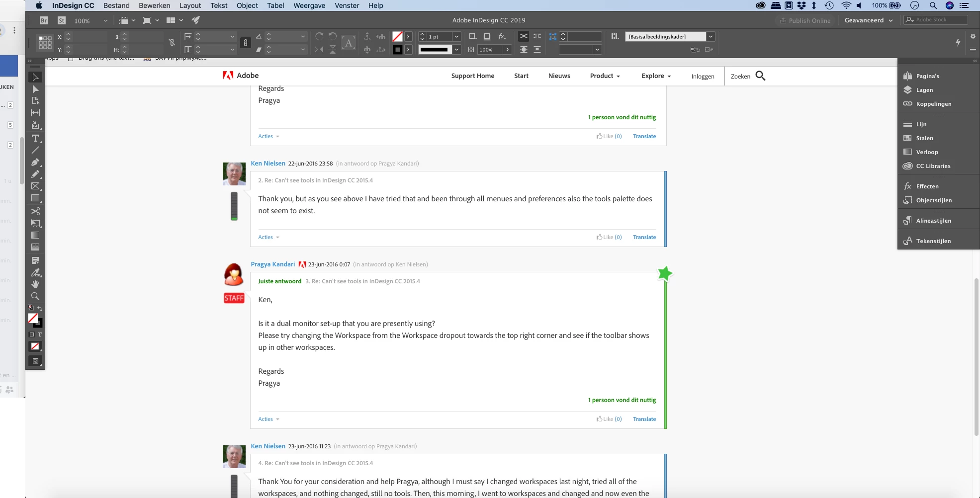This screenshot has height=498, width=980.
Task: Open Adobe Bridge via Br icon
Action: (x=44, y=20)
